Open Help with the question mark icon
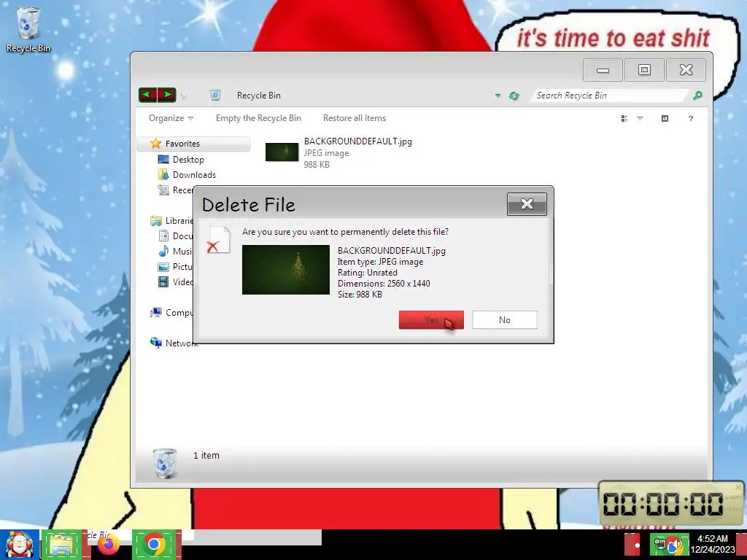The height and width of the screenshot is (560, 747). (x=690, y=119)
